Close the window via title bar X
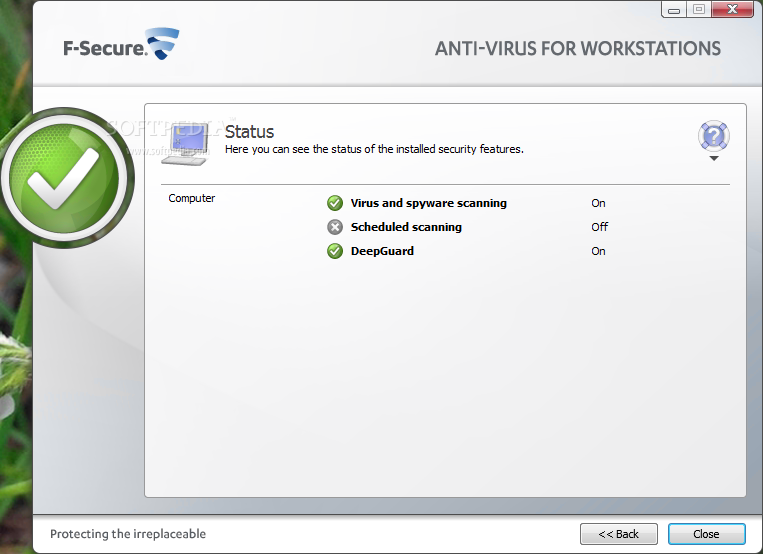This screenshot has height=554, width=763. (x=732, y=9)
